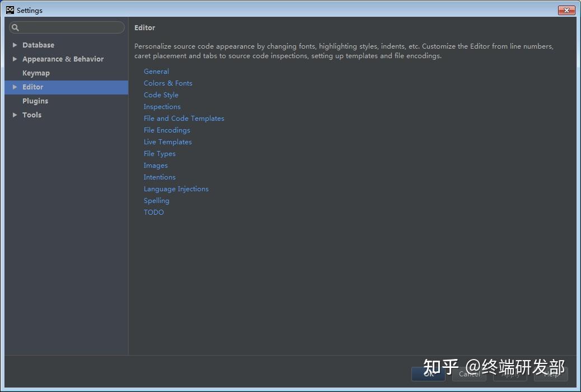This screenshot has width=581, height=392.
Task: Expand the Database tree node
Action: click(x=15, y=45)
